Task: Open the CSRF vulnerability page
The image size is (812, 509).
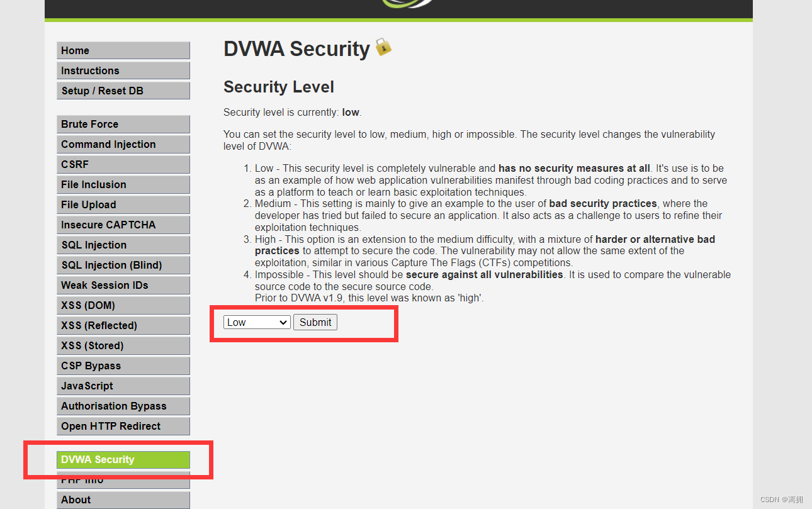Action: (x=123, y=164)
